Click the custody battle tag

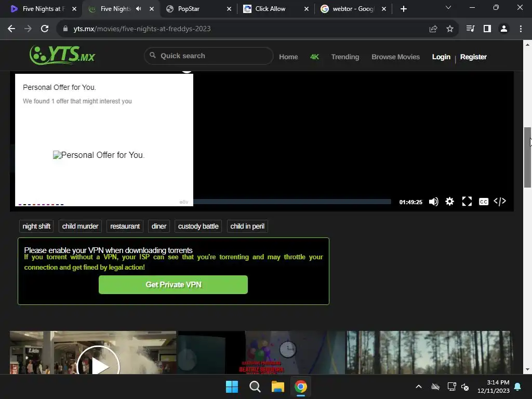198,227
